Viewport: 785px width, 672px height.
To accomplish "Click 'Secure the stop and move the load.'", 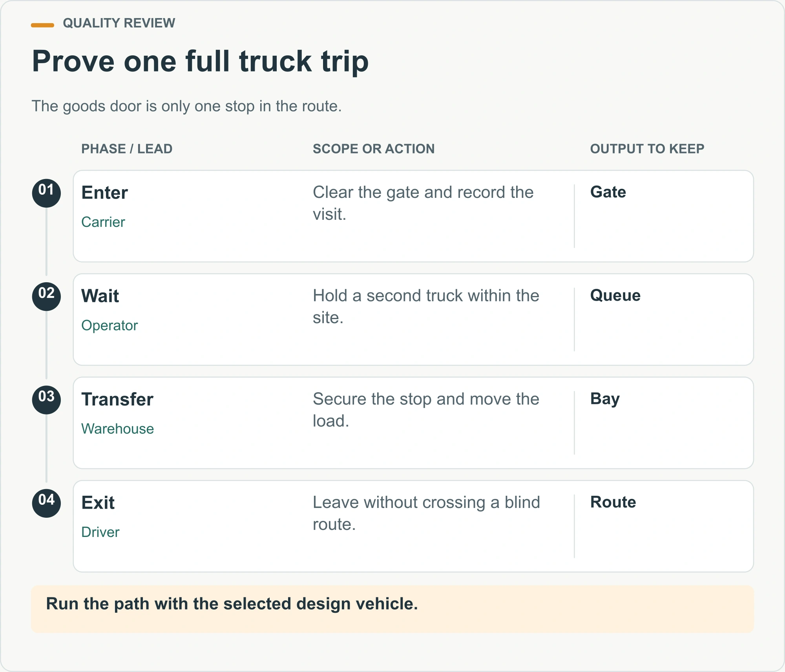I will tap(426, 410).
